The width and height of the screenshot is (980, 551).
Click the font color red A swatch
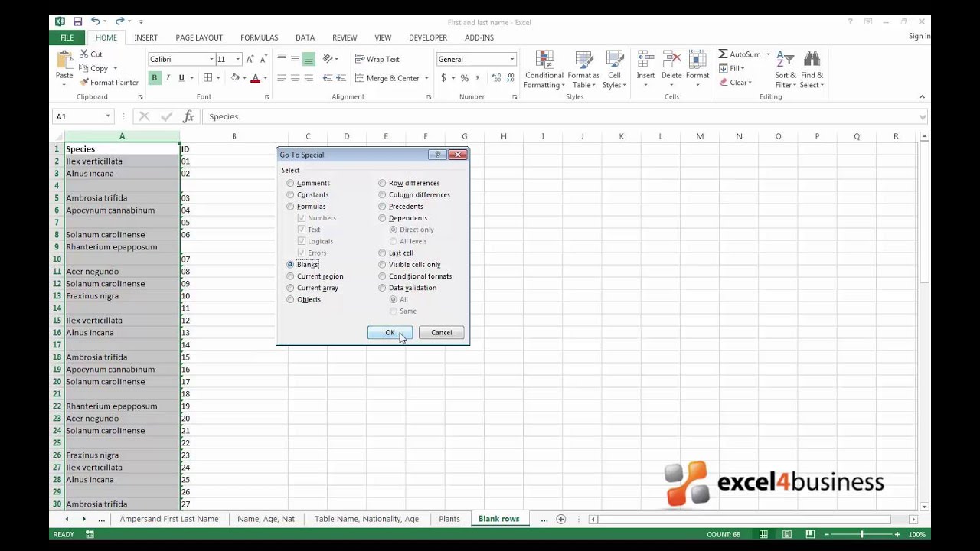pyautogui.click(x=255, y=78)
